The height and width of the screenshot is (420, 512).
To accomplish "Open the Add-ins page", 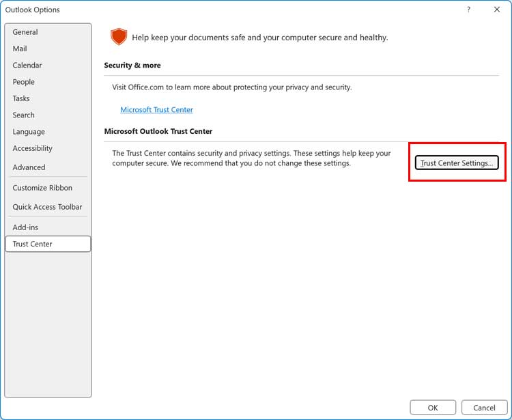I will (x=48, y=227).
